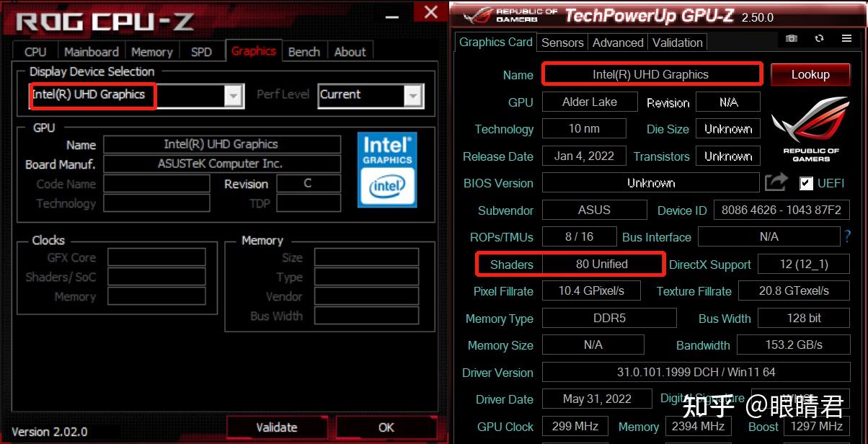Click the Subvendor field showing ASUS
Viewport: 868px width, 444px height.
(x=594, y=210)
